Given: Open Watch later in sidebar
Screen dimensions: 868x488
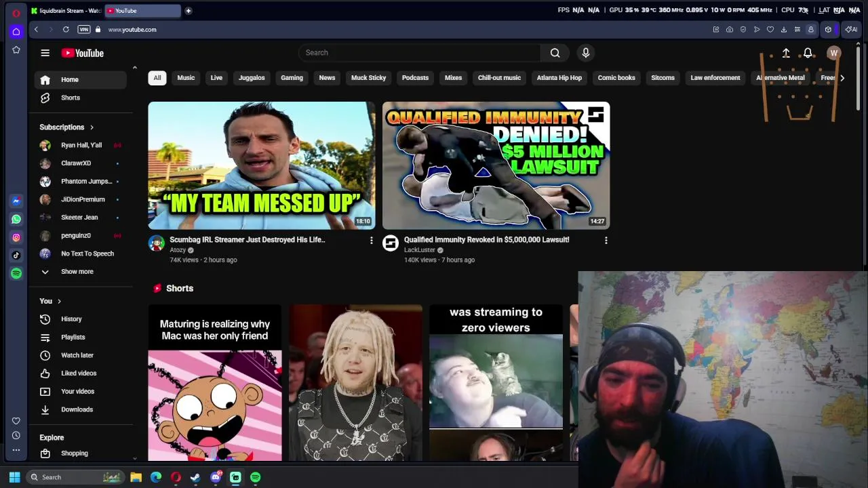Looking at the screenshot, I should tap(81, 355).
